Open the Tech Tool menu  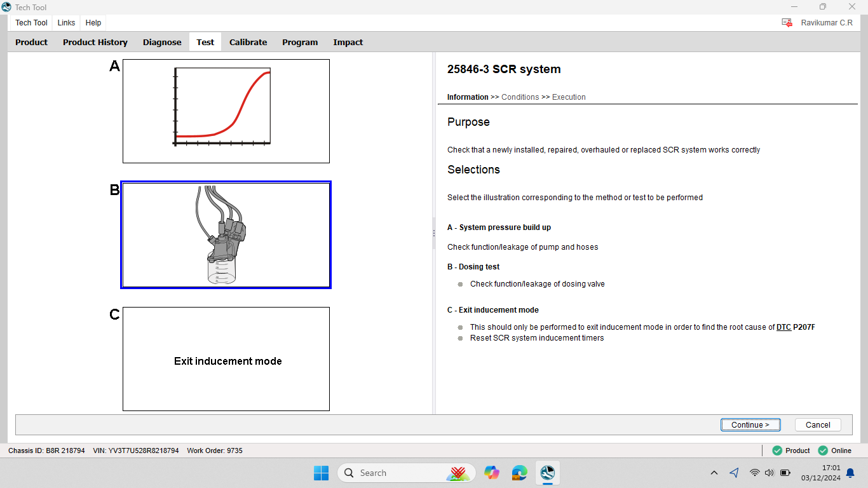(x=31, y=23)
